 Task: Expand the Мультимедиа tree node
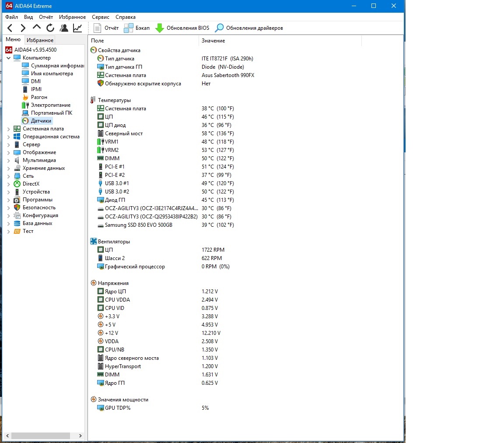tap(9, 161)
